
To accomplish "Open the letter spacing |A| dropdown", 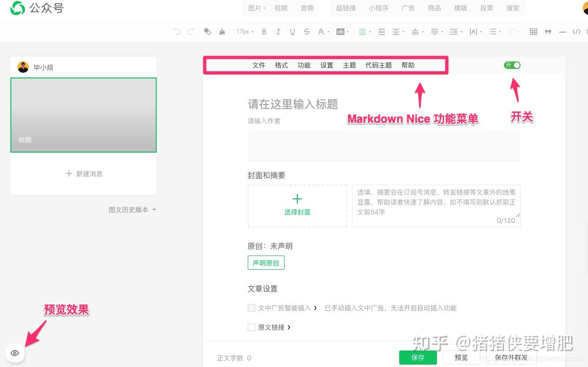I will [476, 32].
